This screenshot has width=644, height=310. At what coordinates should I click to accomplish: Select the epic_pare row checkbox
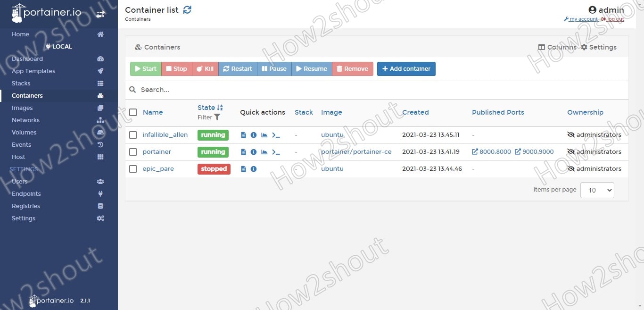(x=133, y=169)
